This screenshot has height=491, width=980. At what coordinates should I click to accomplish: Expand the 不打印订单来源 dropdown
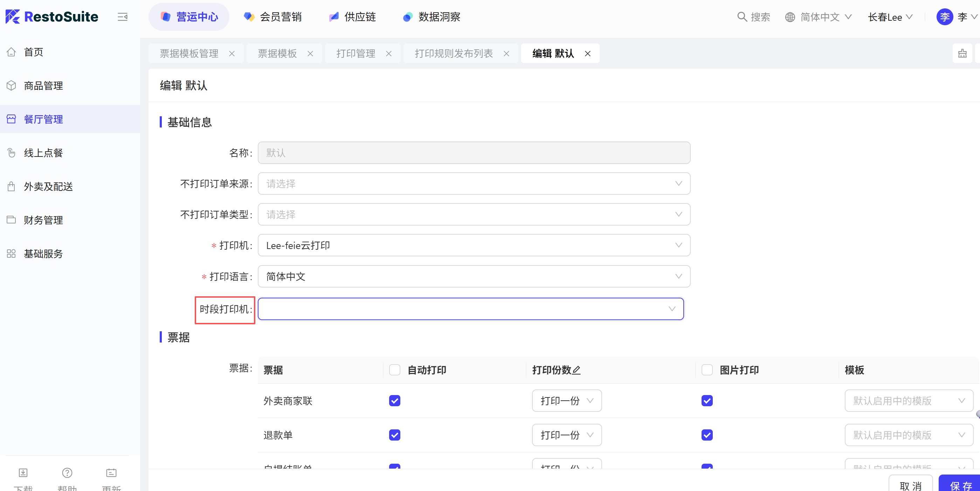pyautogui.click(x=474, y=184)
